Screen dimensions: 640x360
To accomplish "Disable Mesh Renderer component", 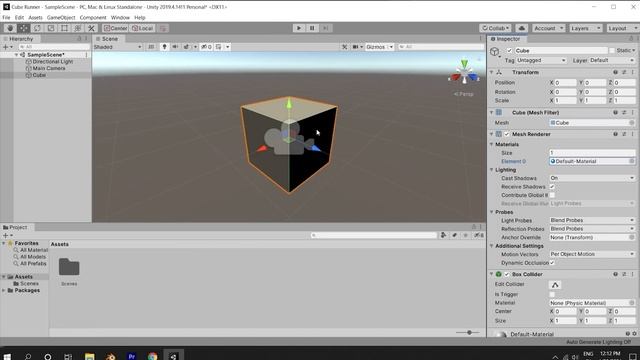I will pyautogui.click(x=507, y=134).
